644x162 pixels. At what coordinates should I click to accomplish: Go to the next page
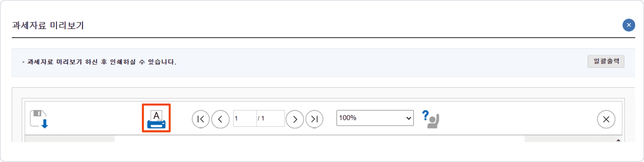[295, 119]
